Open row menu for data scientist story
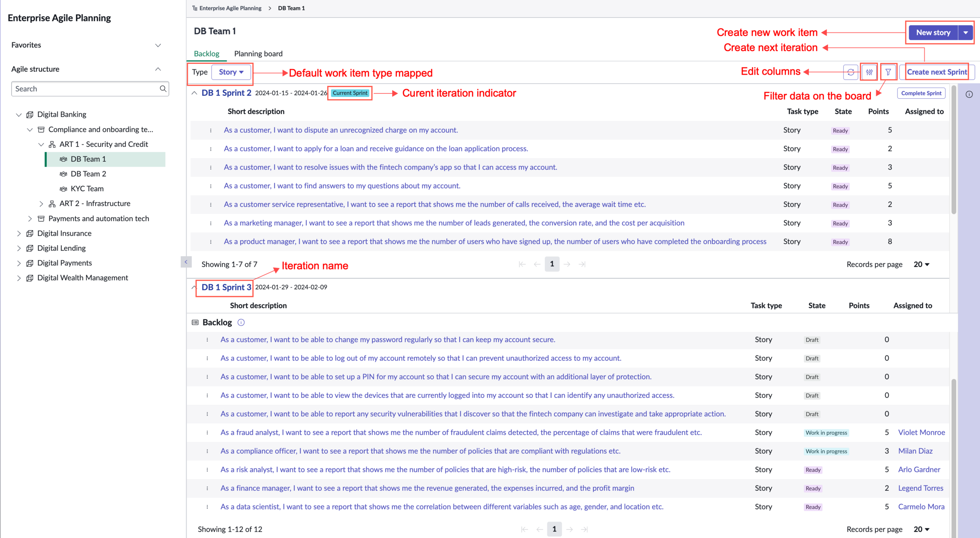Image resolution: width=980 pixels, height=538 pixels. (x=207, y=507)
